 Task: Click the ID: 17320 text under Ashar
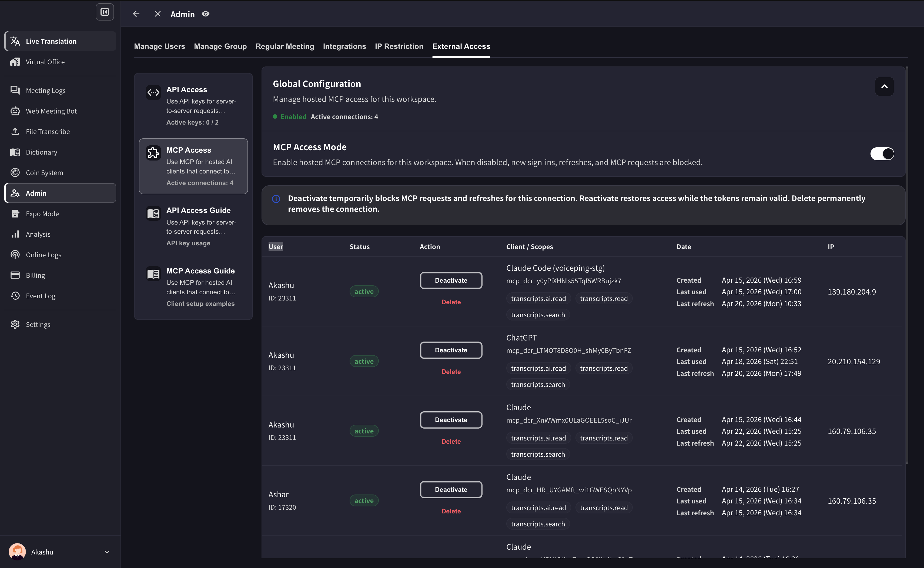[282, 507]
